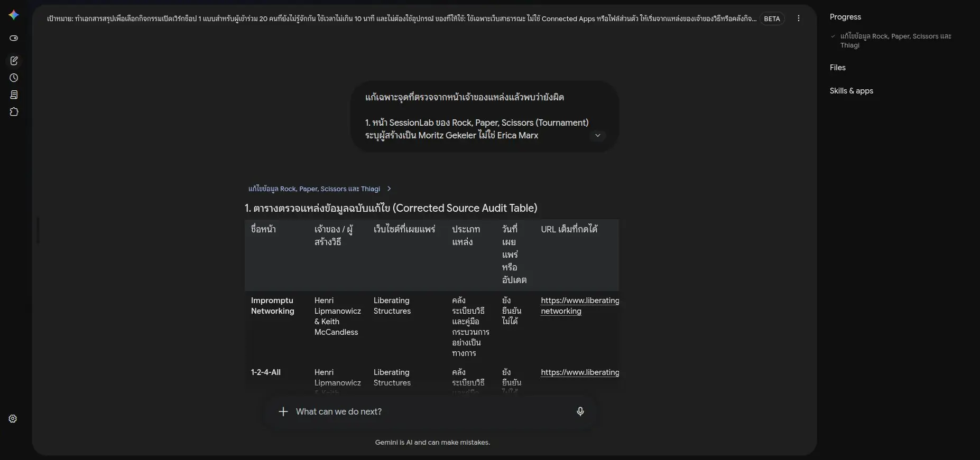Click the conversation title text at top

(401, 18)
